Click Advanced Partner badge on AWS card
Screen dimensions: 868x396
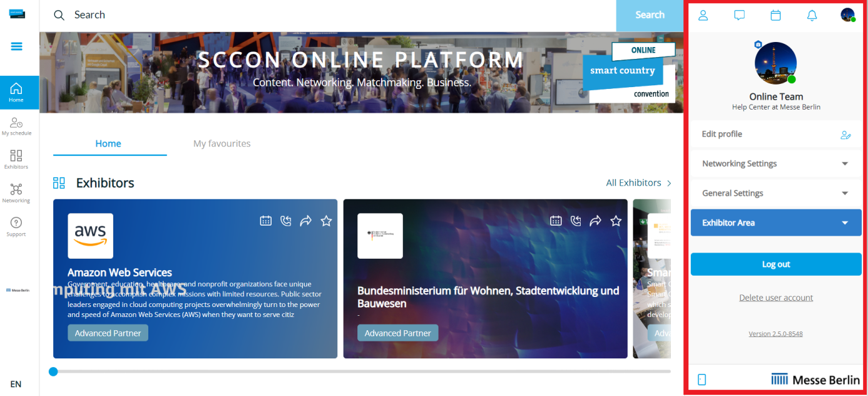pyautogui.click(x=108, y=333)
